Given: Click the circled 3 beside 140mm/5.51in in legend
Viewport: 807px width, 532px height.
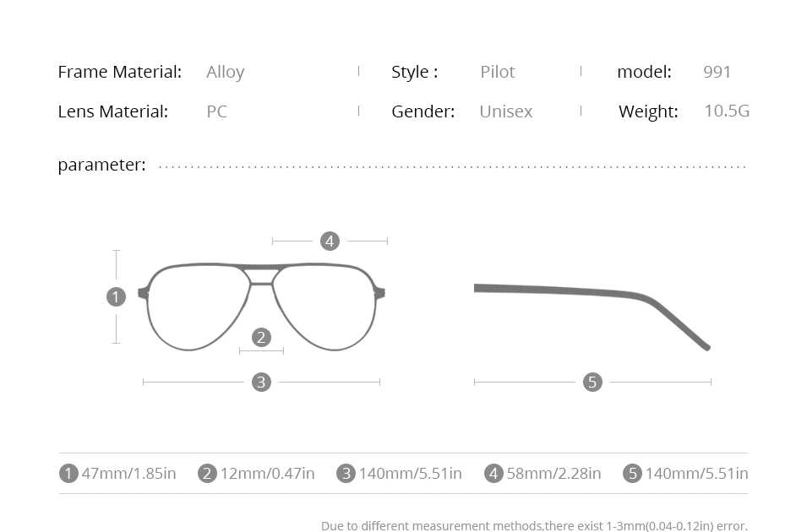Looking at the screenshot, I should point(346,474).
